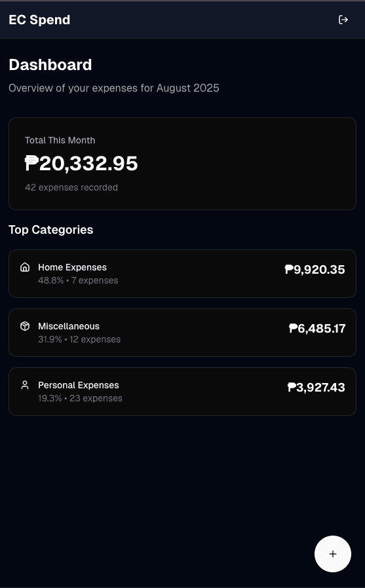365x588 pixels.
Task: Click the ₱3,927.43 Personal Expenses amount
Action: click(317, 388)
